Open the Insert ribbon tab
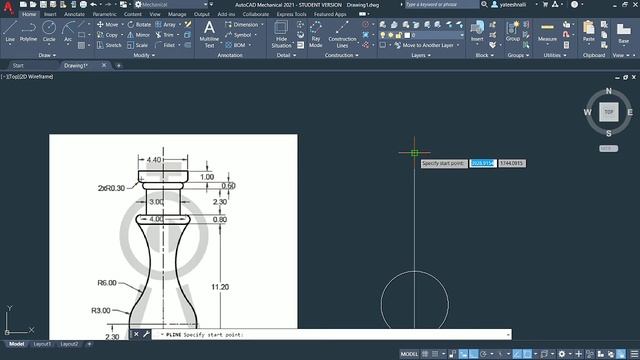 [50, 14]
